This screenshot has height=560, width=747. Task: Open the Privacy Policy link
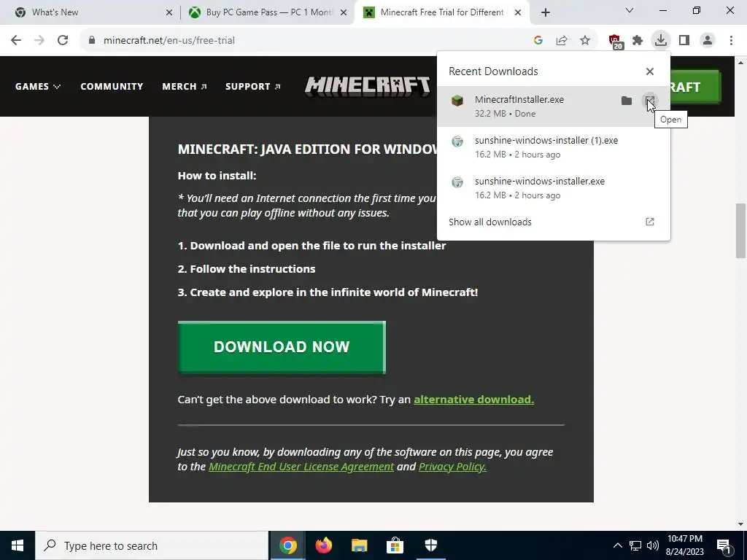click(452, 466)
